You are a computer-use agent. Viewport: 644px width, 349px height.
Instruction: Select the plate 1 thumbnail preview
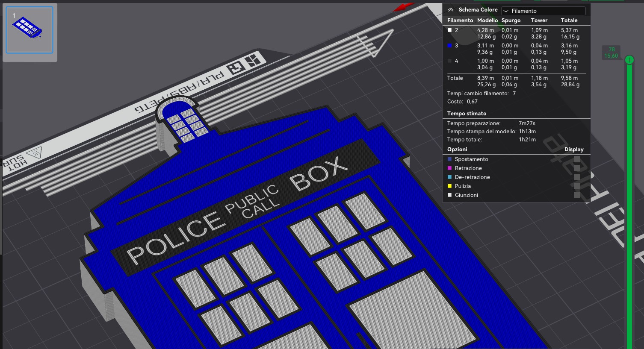(x=30, y=30)
